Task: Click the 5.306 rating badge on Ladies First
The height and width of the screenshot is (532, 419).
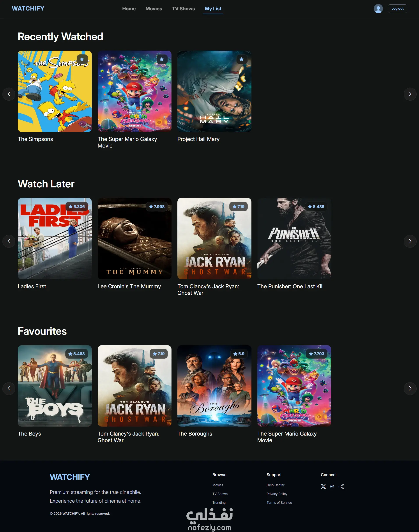Action: coord(77,207)
